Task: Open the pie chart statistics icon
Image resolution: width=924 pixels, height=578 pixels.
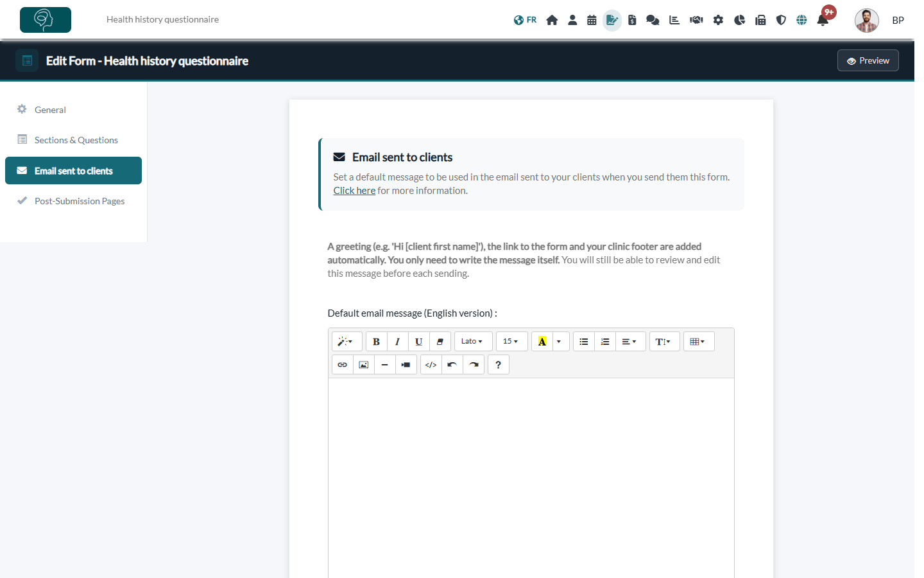Action: (739, 20)
